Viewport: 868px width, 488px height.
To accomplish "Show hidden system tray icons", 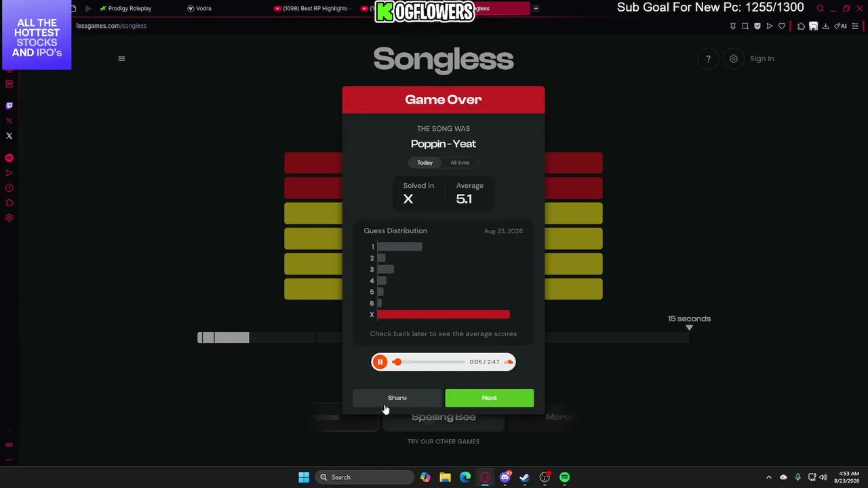I will point(769,477).
